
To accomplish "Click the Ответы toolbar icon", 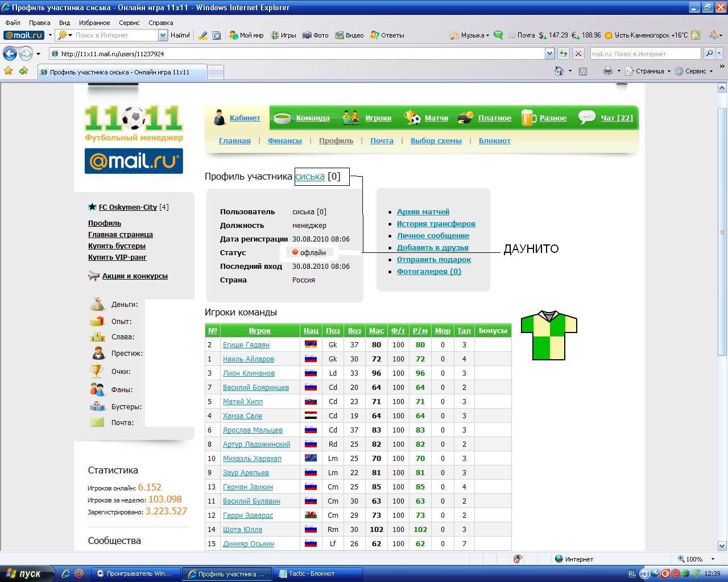I will tap(374, 35).
